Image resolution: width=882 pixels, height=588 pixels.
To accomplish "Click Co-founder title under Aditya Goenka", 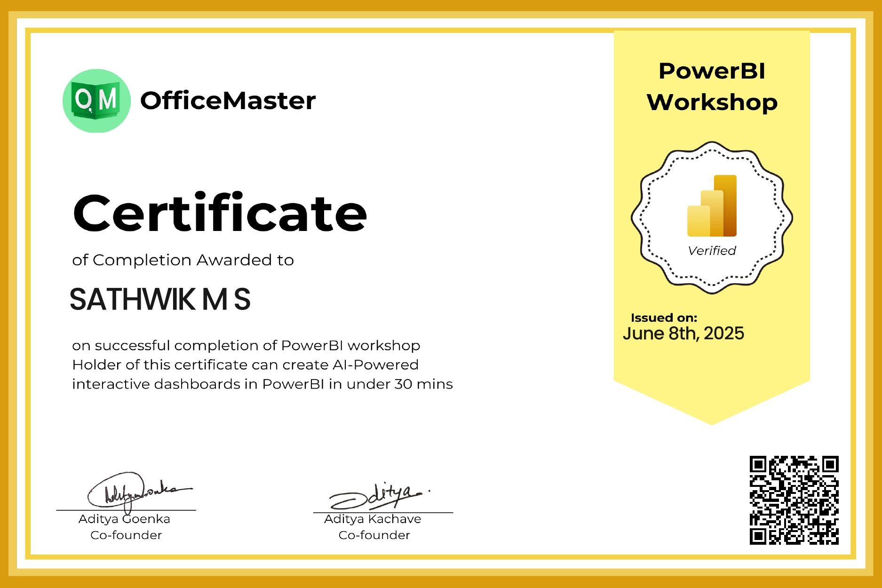I will coord(126,535).
